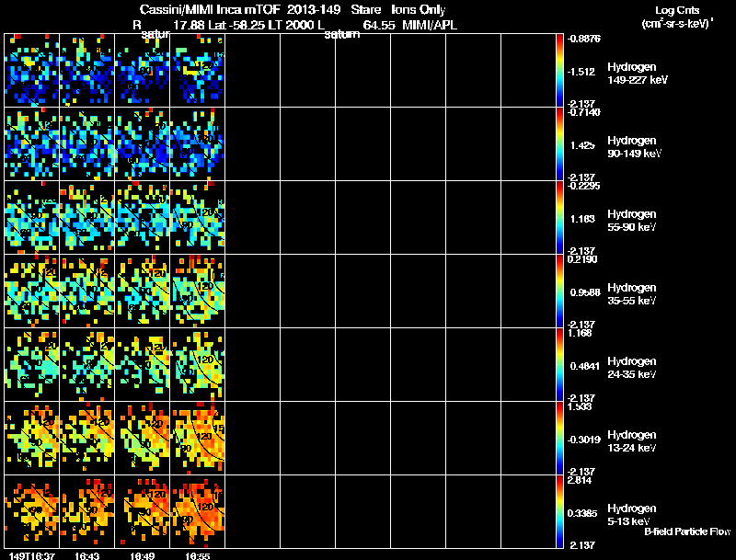This screenshot has height=560, width=736.
Task: Click the color bar for Hydrogen 35-55 keV
Action: click(559, 291)
